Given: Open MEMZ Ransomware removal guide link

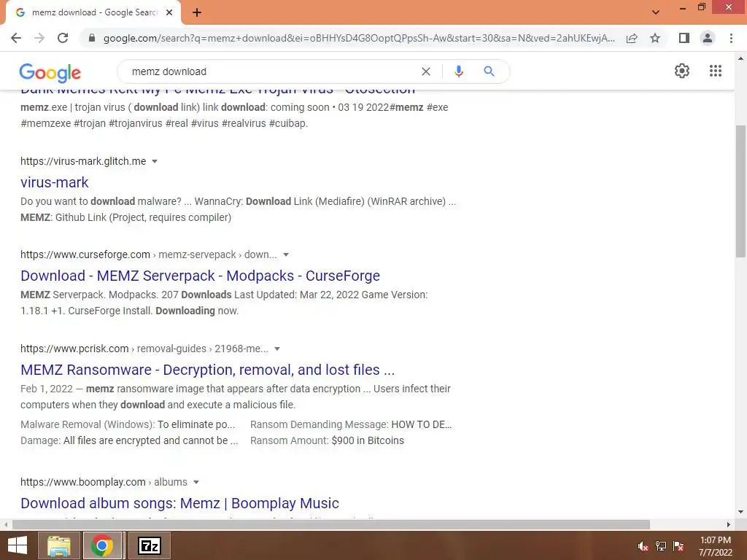Looking at the screenshot, I should (x=208, y=370).
